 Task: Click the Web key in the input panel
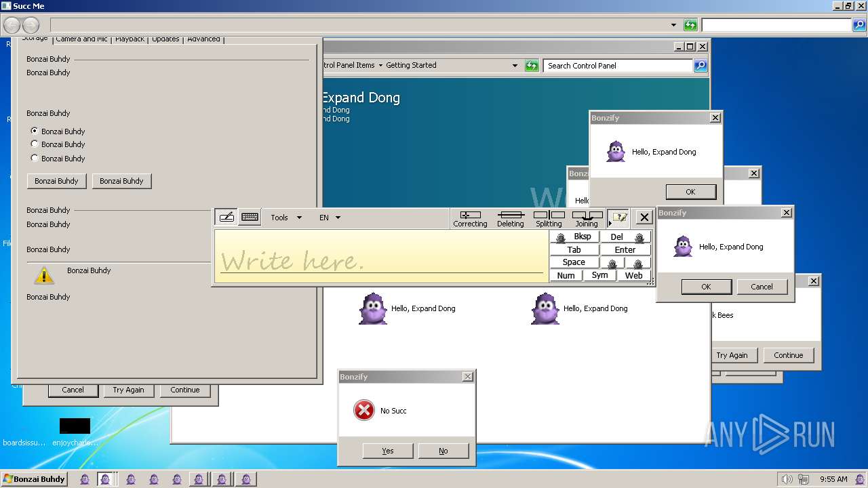point(634,276)
